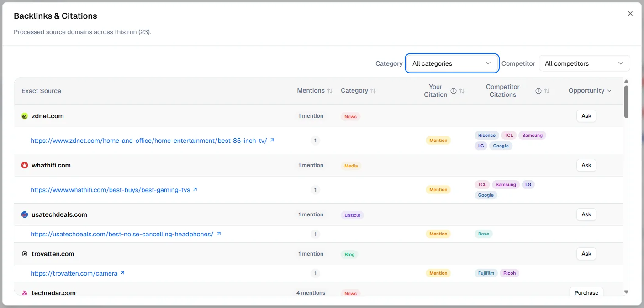
Task: Sort by Your Citation column arrows
Action: tap(462, 91)
